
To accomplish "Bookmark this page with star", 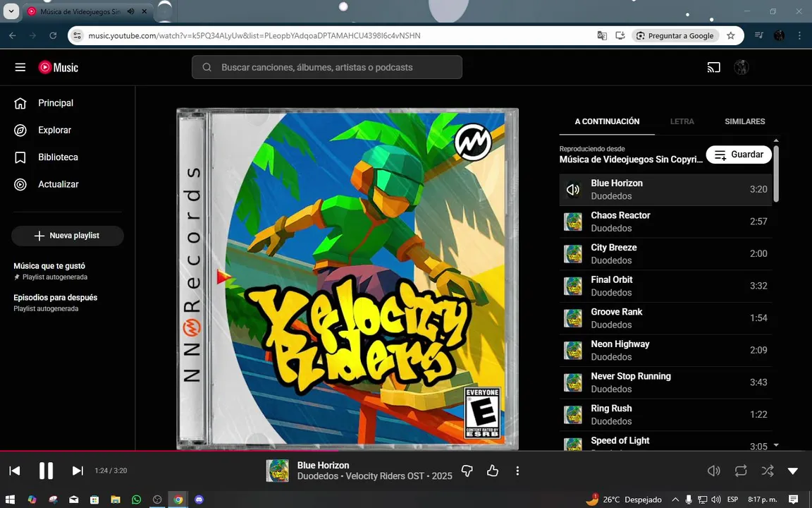I will (x=731, y=36).
